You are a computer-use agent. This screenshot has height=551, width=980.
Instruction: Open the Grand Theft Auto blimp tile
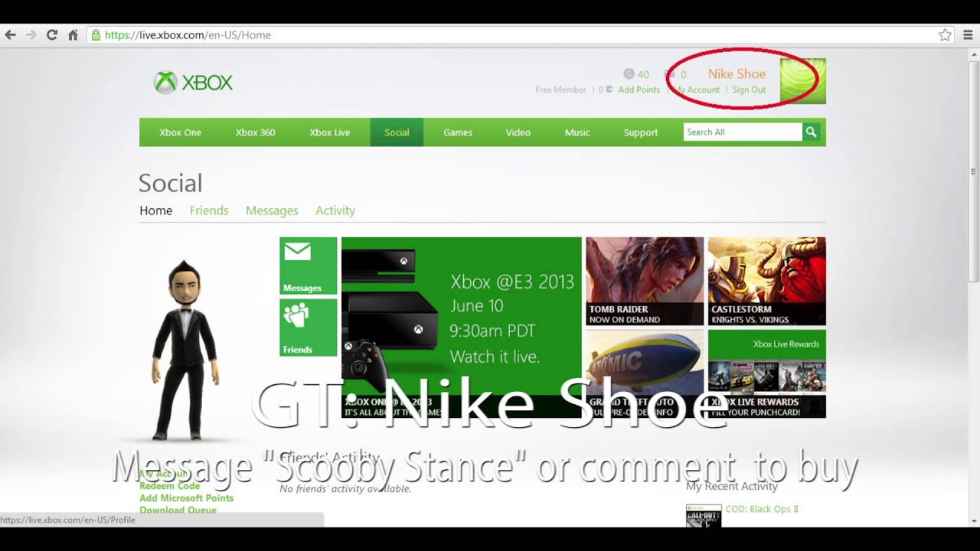(645, 373)
